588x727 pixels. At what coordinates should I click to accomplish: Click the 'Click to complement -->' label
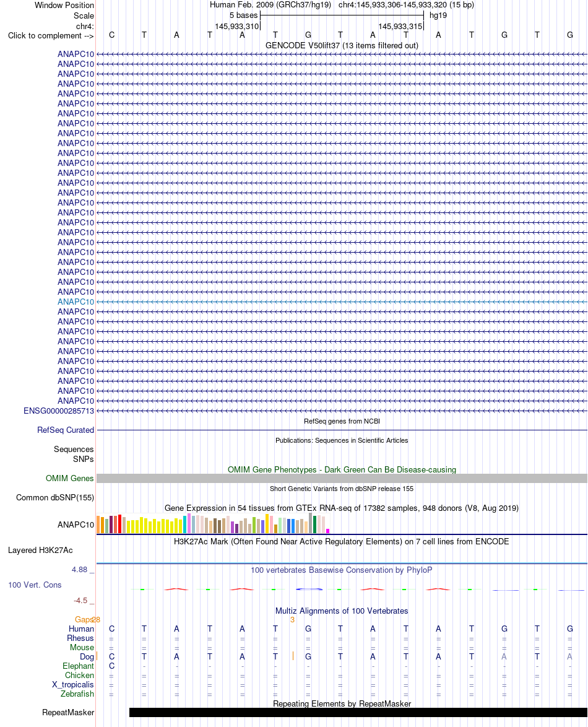click(x=51, y=36)
